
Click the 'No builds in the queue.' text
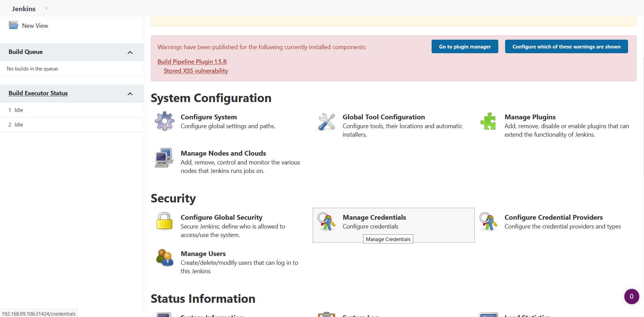33,69
